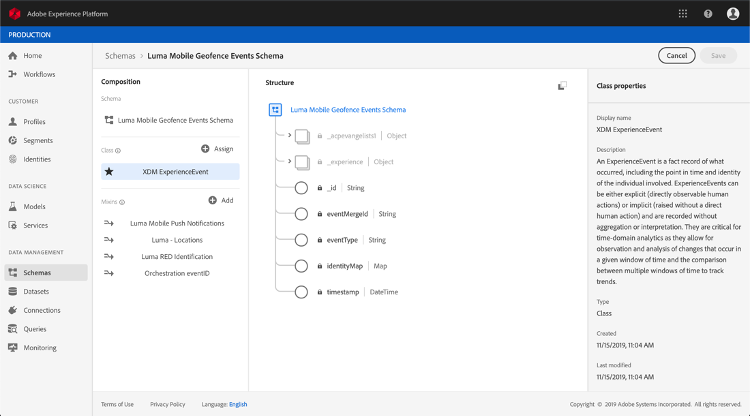Go to Segments in the left navigation
This screenshot has width=750, height=416.
[x=38, y=140]
